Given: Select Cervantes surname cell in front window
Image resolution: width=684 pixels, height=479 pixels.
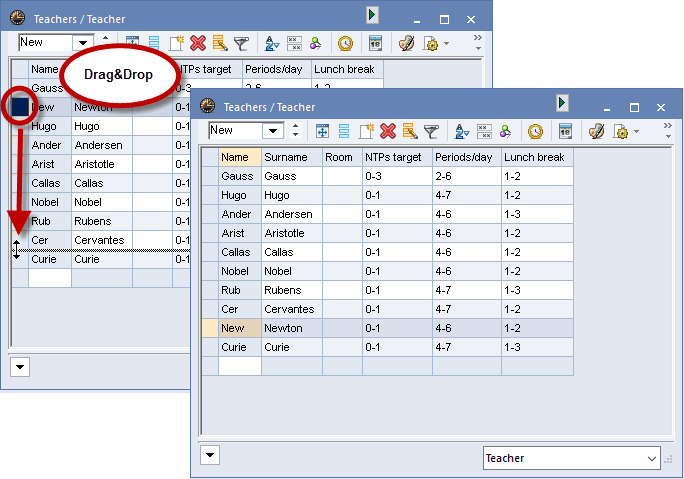Looking at the screenshot, I should (x=292, y=309).
